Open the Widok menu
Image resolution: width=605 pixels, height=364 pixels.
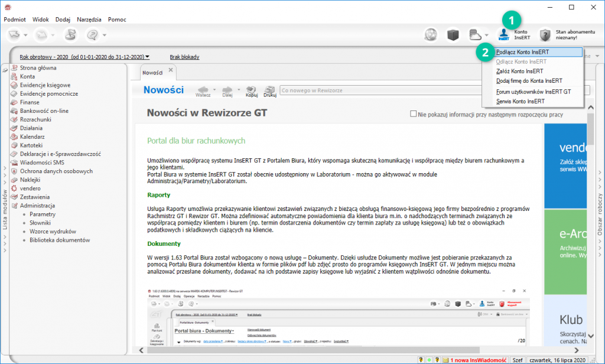coord(41,19)
